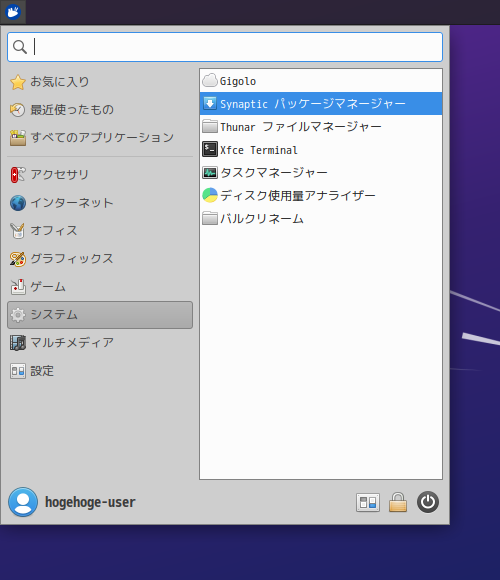Open the グラフィックス category
500x580 pixels.
coord(100,259)
